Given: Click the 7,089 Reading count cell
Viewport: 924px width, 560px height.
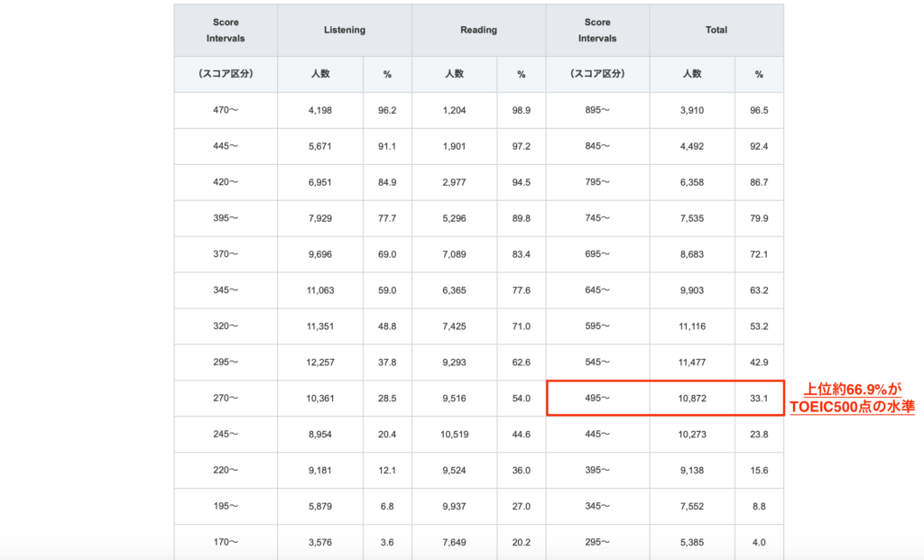Looking at the screenshot, I should pos(454,254).
